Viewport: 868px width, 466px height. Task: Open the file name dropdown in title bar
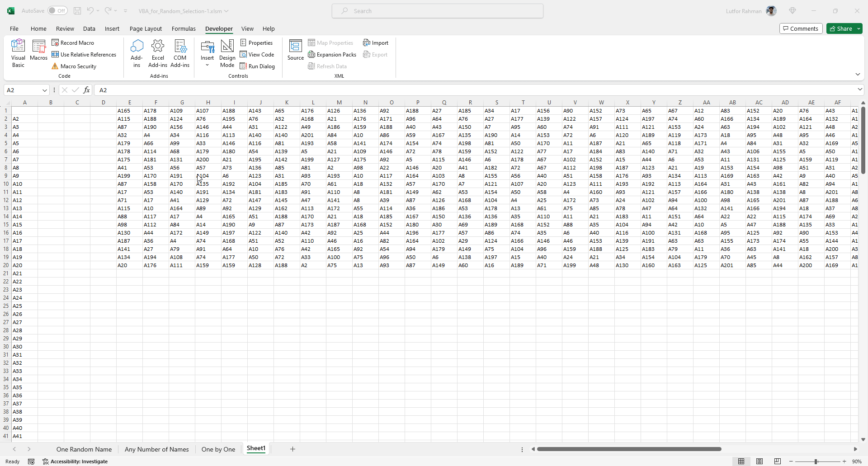click(226, 11)
